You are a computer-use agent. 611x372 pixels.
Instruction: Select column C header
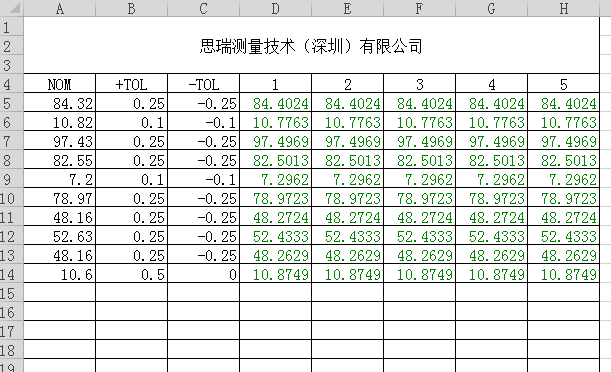point(203,8)
